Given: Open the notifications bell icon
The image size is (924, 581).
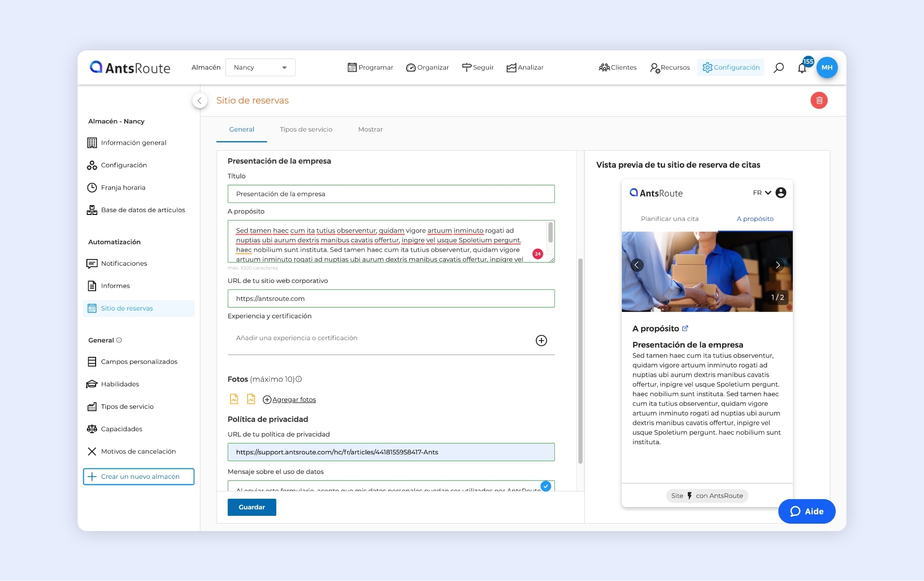Looking at the screenshot, I should (x=802, y=68).
